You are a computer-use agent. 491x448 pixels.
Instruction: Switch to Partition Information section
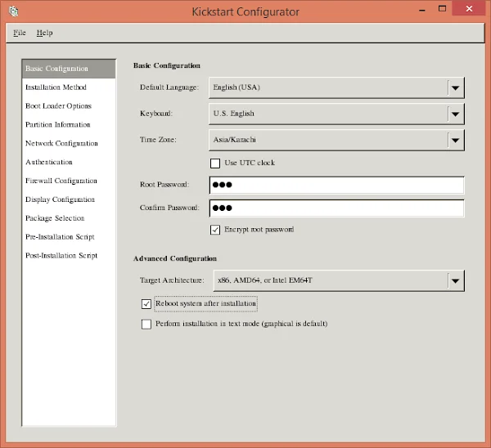coord(69,124)
